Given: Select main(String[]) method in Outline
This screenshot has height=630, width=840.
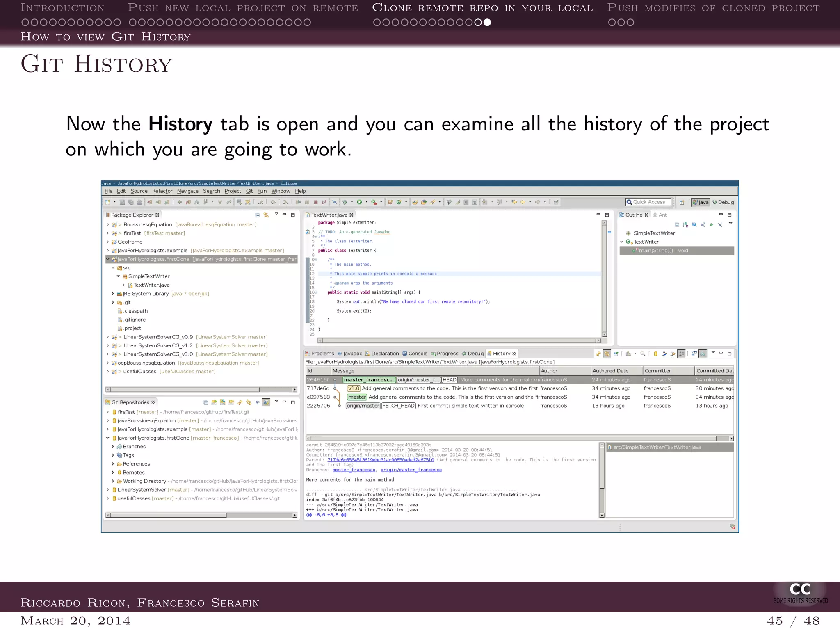Looking at the screenshot, I should click(x=677, y=251).
